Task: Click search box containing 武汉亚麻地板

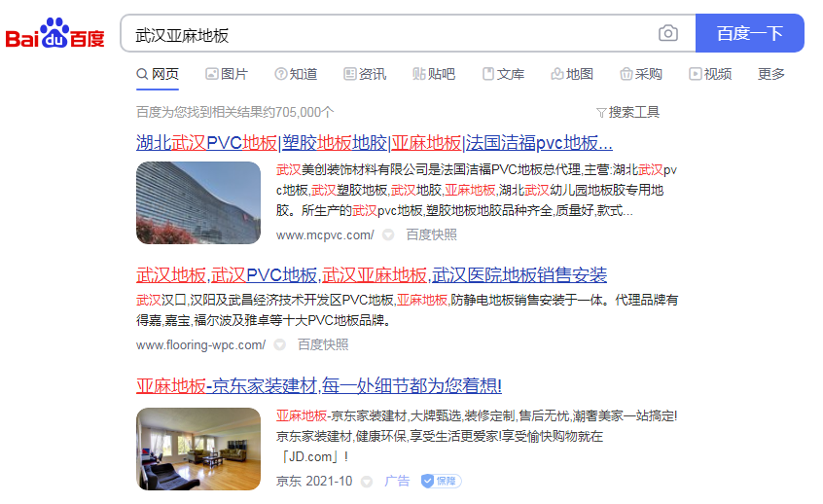Action: pyautogui.click(x=388, y=34)
